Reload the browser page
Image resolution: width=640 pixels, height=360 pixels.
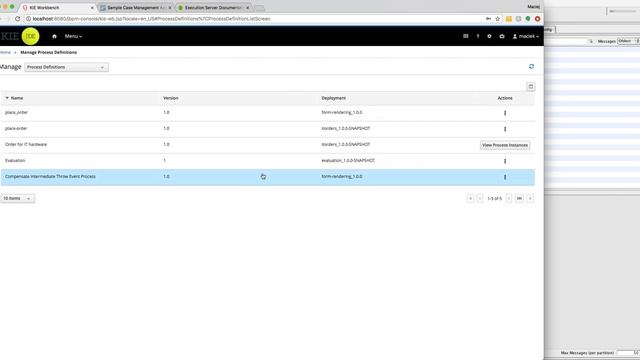click(x=17, y=19)
